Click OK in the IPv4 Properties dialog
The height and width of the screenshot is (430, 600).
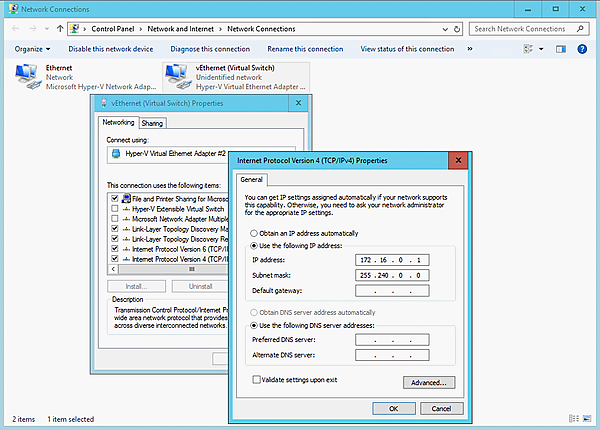tap(393, 408)
